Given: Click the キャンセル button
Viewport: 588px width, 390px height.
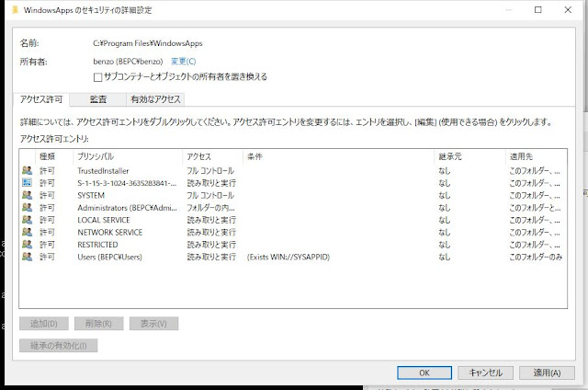Looking at the screenshot, I should (x=486, y=373).
